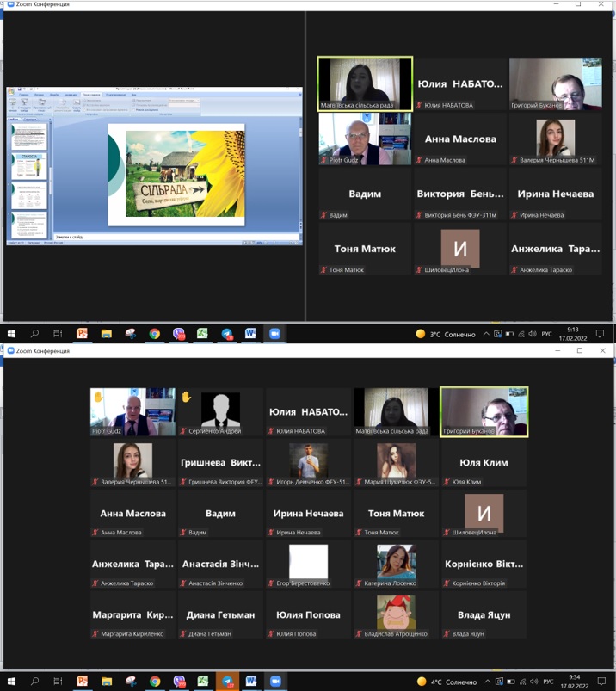This screenshot has width=616, height=691.
Task: Switch to the Слайды tab in PowerPoint
Action: point(15,120)
